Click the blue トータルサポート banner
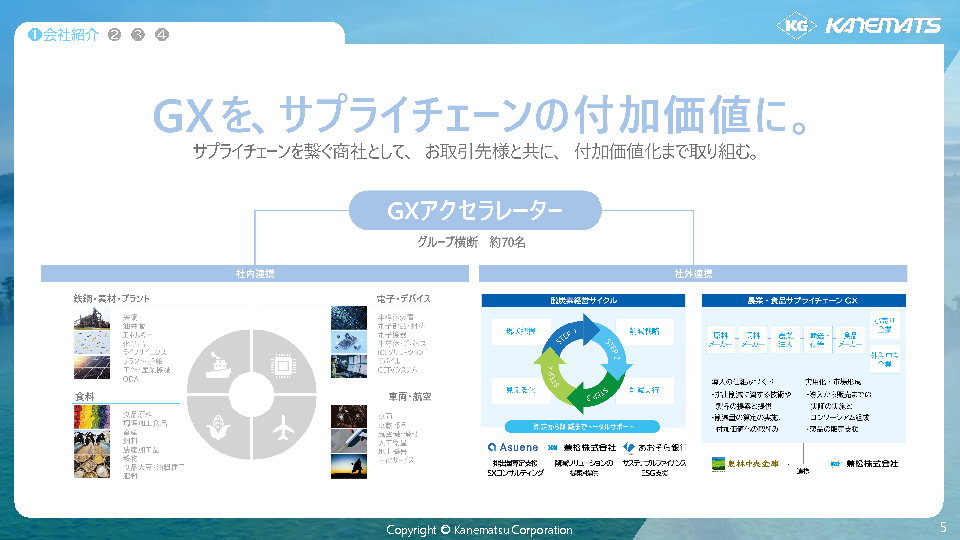 (581, 426)
